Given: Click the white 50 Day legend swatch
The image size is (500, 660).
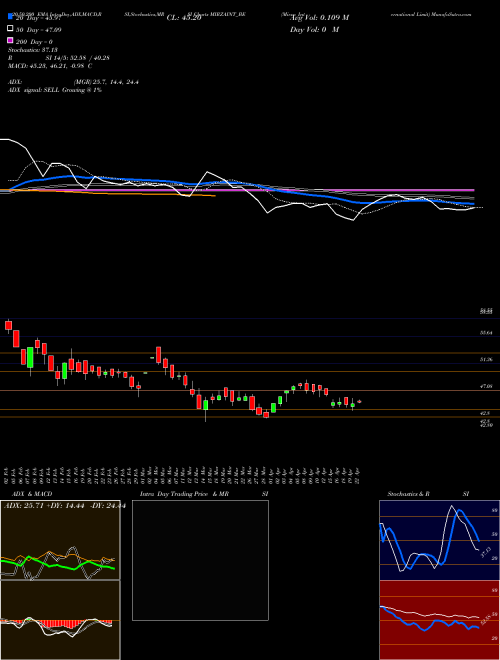Looking at the screenshot, I should [10, 29].
